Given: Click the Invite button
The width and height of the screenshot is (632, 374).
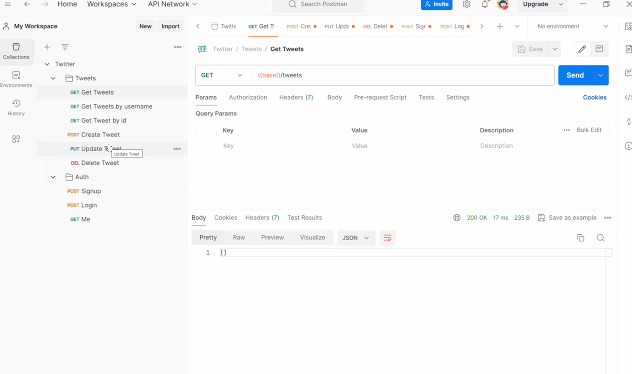Looking at the screenshot, I should 437,4.
